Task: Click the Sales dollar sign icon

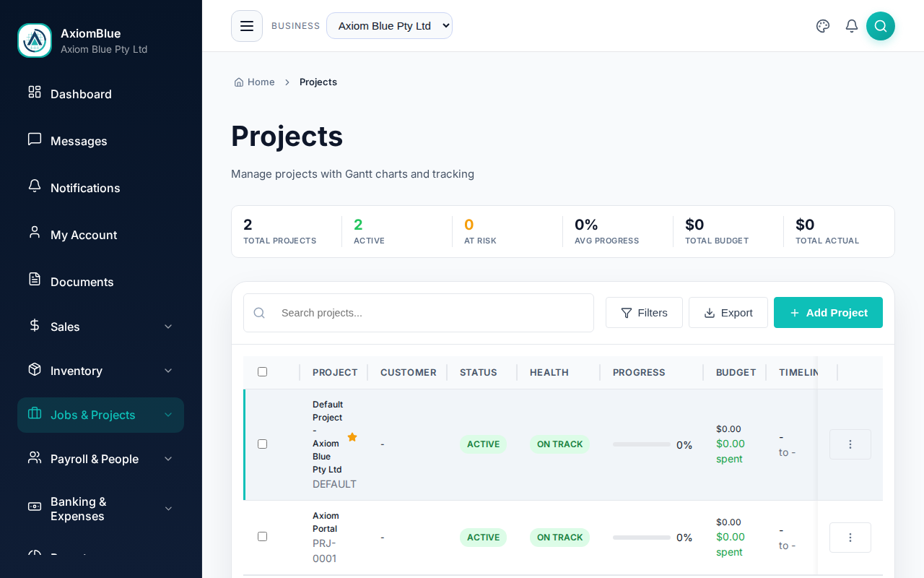Action: pyautogui.click(x=35, y=325)
